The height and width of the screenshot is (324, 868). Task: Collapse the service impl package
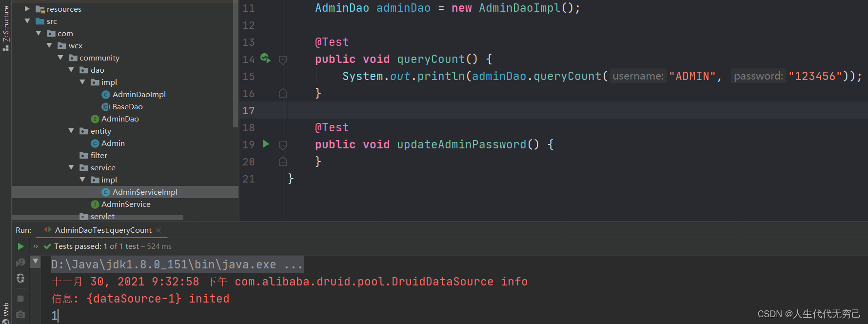82,180
